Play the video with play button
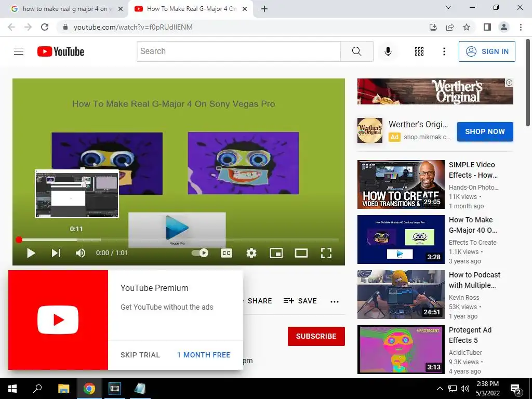 31,253
